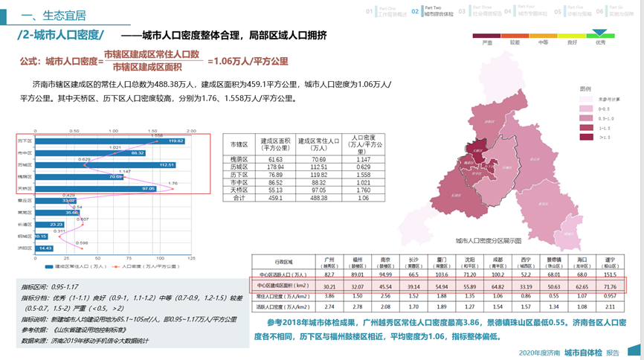Click the 97.05 bar for 天桥区
The image size is (644, 360).
96,189
